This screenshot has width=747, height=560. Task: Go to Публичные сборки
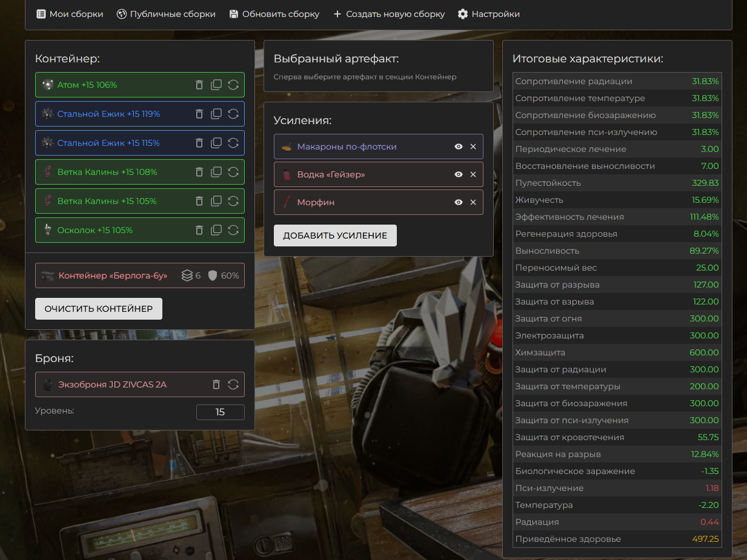point(166,14)
